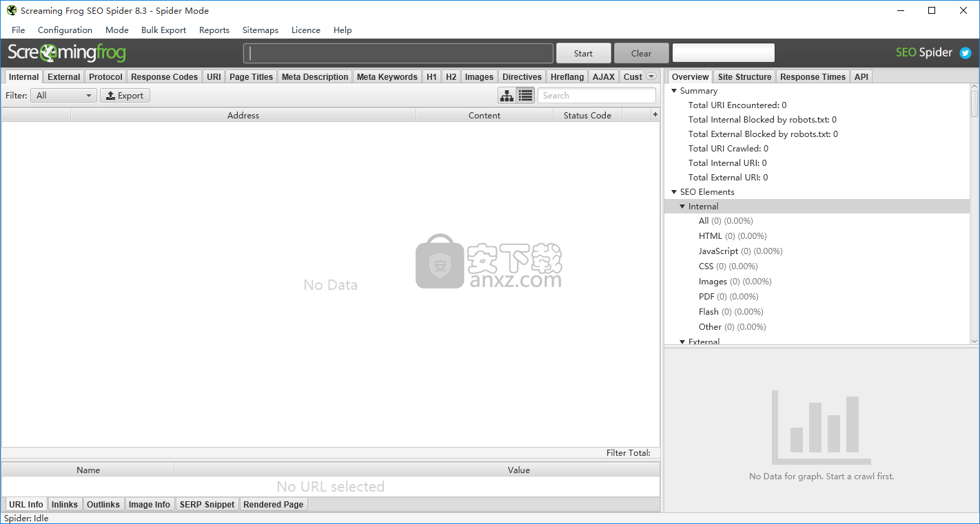Viewport: 980px width, 524px height.
Task: Switch to the Meta Description tab
Action: tap(315, 77)
